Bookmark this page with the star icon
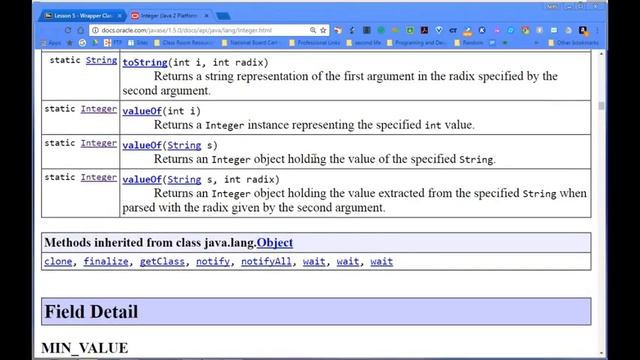 point(323,30)
